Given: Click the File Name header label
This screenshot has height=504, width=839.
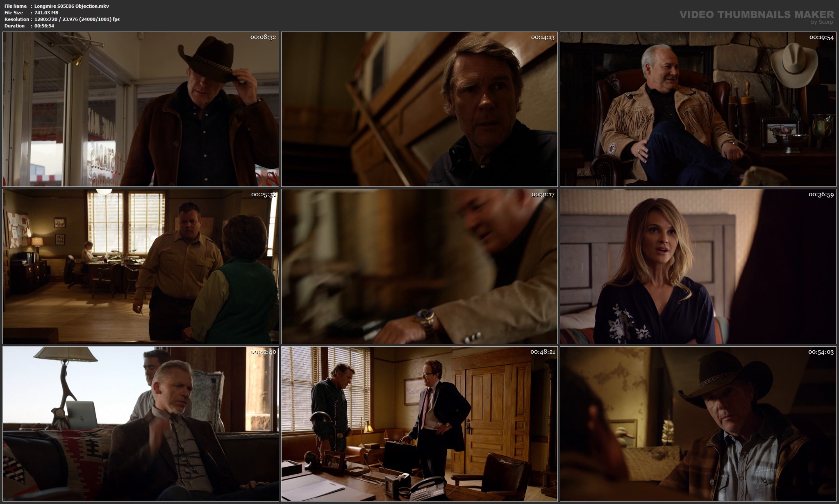Looking at the screenshot, I should point(16,6).
